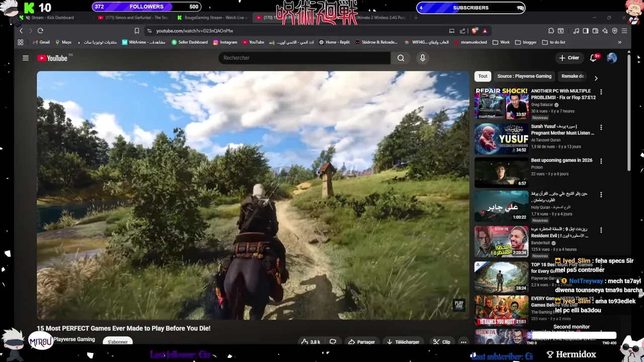Like the video with thumbs up

click(x=310, y=342)
